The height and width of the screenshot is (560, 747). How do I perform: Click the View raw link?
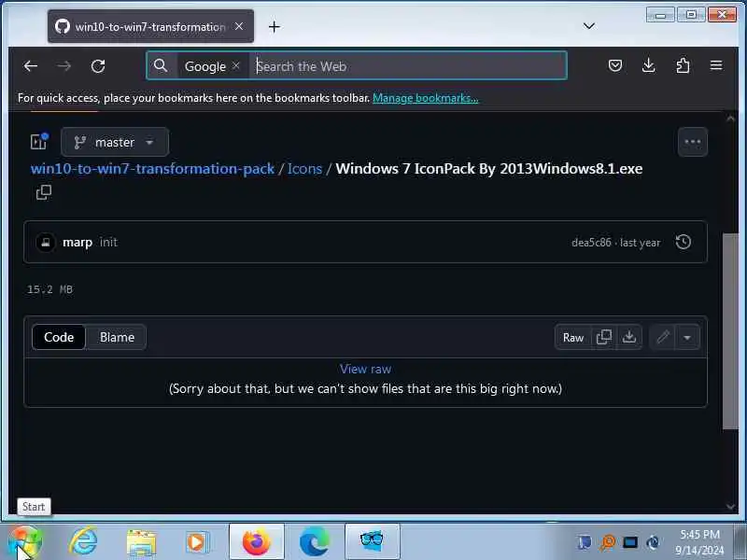[365, 369]
